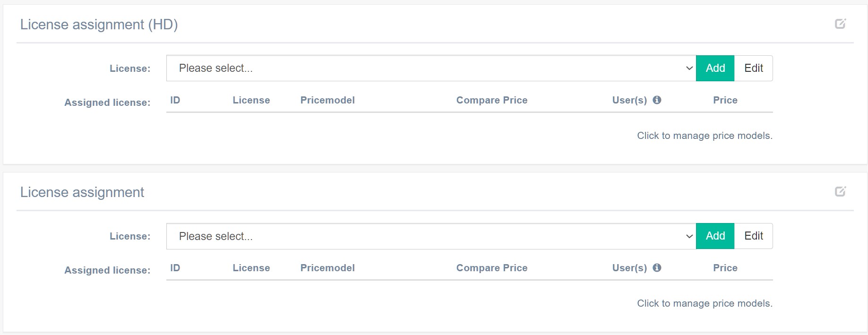
Task: Click the User(s) info icon in the non-HD panel
Action: point(657,267)
